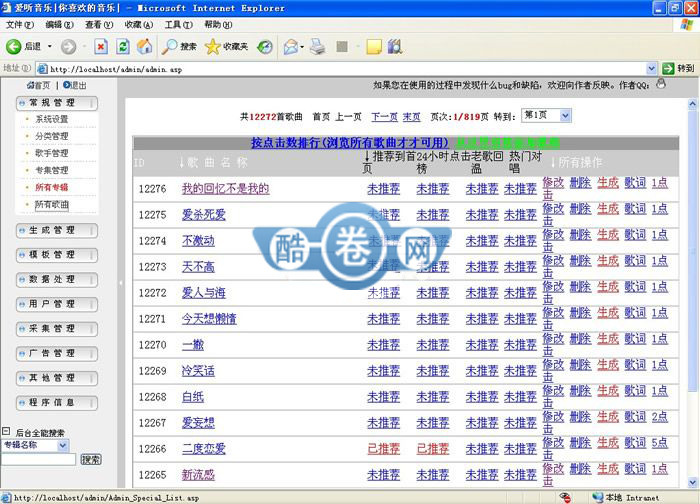700x504 pixels.
Task: Click 生成 for song 12270
Action: point(608,338)
